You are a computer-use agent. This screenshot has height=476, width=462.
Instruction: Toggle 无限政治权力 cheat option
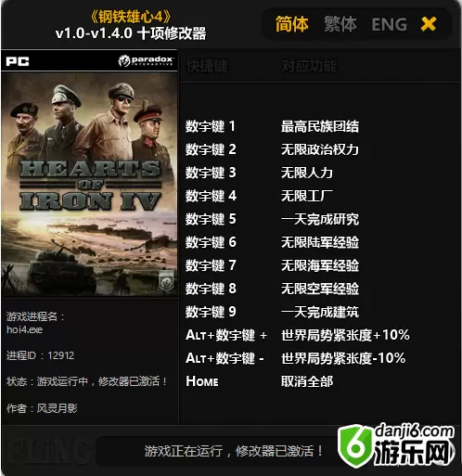tap(320, 149)
